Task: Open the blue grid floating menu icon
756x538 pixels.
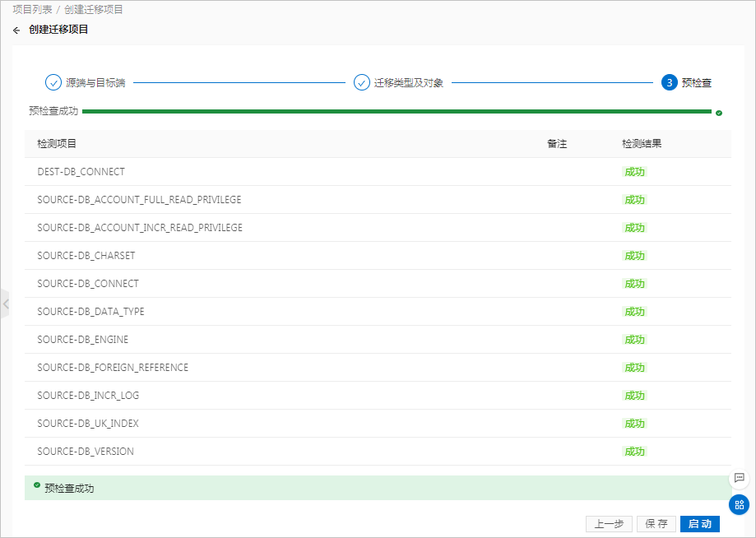Action: tap(739, 504)
